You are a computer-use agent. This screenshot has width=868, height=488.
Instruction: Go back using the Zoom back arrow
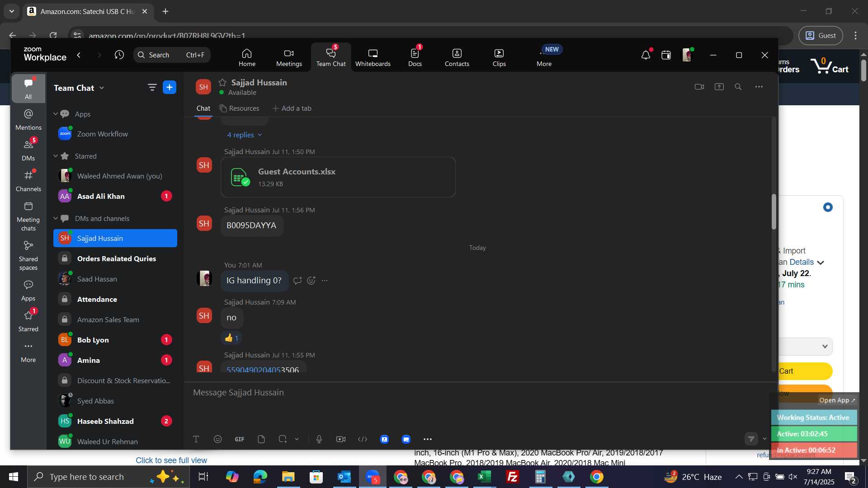click(79, 55)
